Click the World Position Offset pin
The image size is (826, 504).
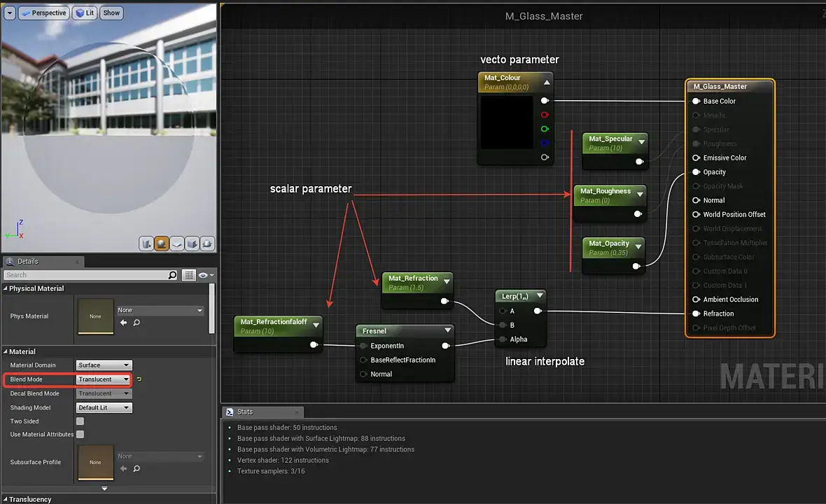(696, 214)
